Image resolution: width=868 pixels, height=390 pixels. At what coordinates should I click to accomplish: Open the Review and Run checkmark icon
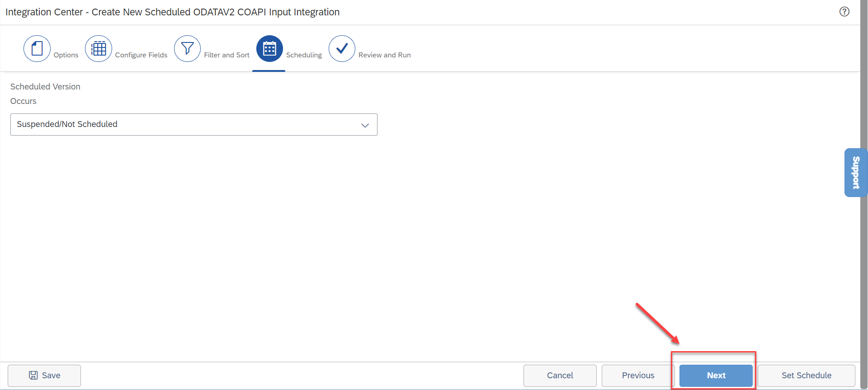342,49
